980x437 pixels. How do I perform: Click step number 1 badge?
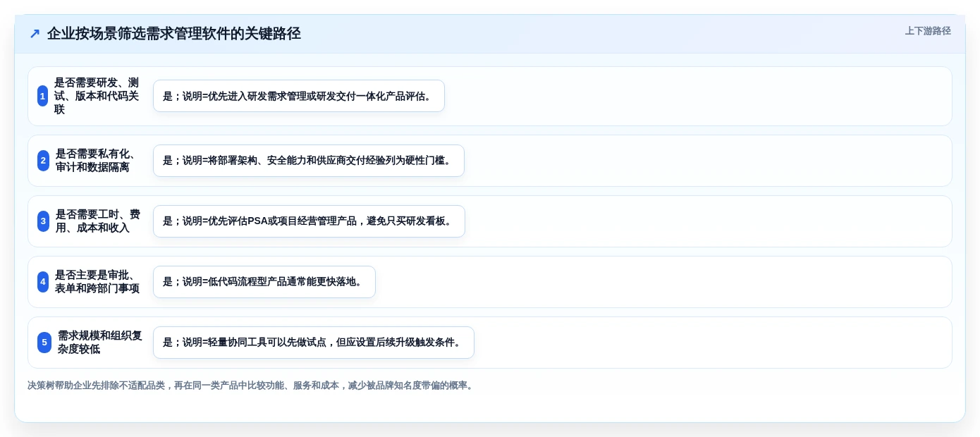pyautogui.click(x=43, y=96)
